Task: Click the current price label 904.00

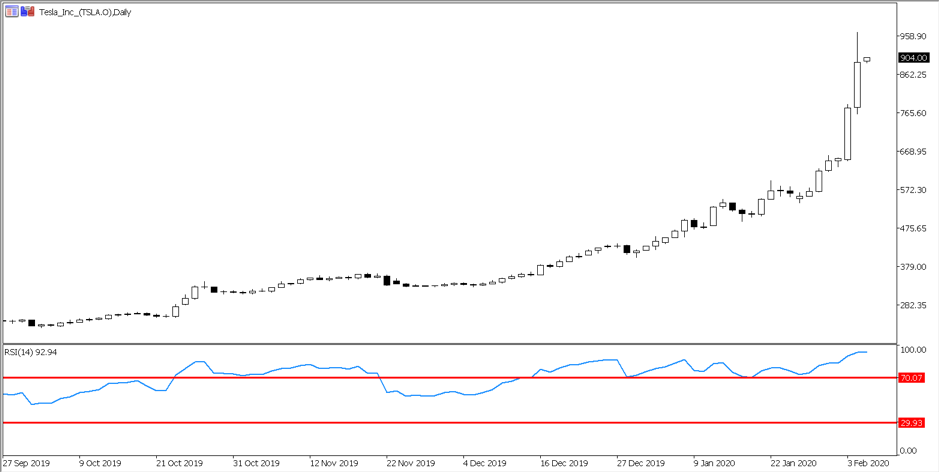Action: click(x=914, y=58)
